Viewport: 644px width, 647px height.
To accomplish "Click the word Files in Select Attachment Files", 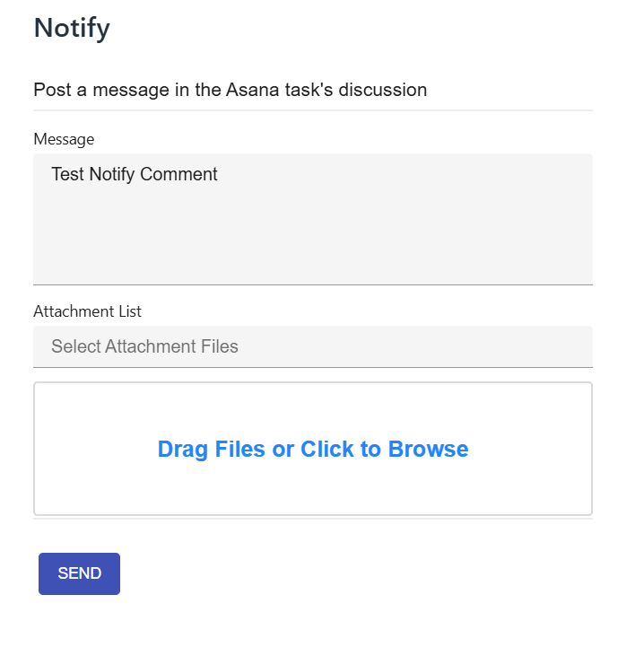I will pyautogui.click(x=218, y=346).
